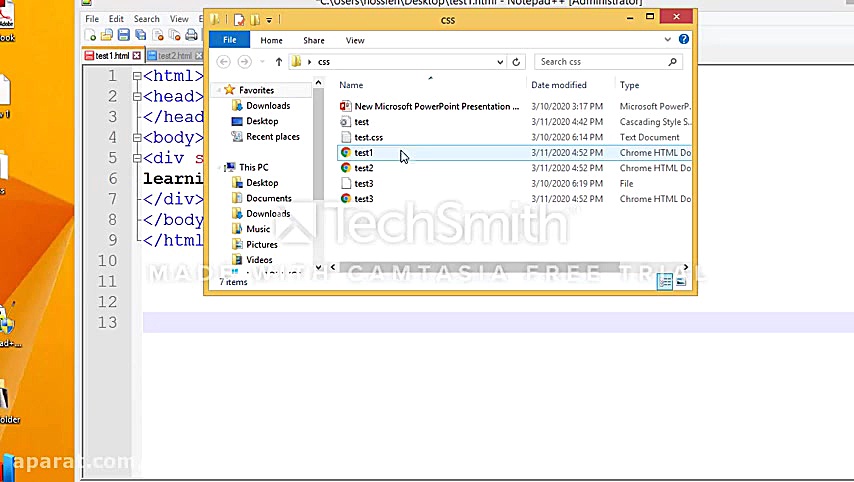This screenshot has height=482, width=854.
Task: Click the navigation pane vertical scrollbar thumb
Action: [319, 144]
